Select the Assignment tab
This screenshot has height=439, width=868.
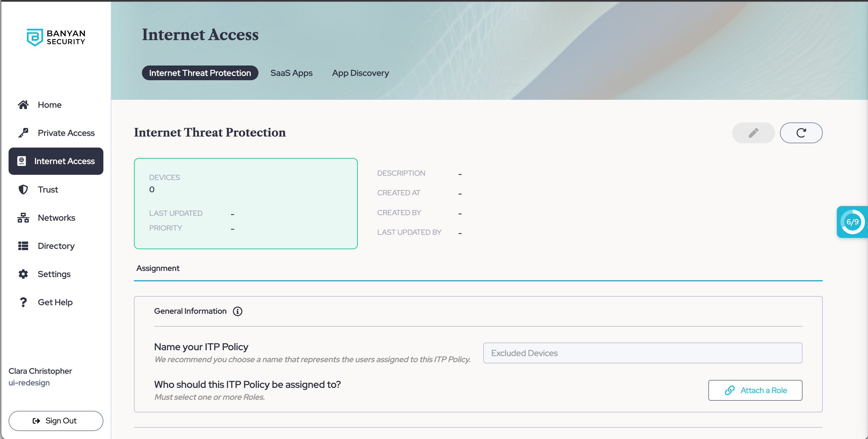[158, 268]
